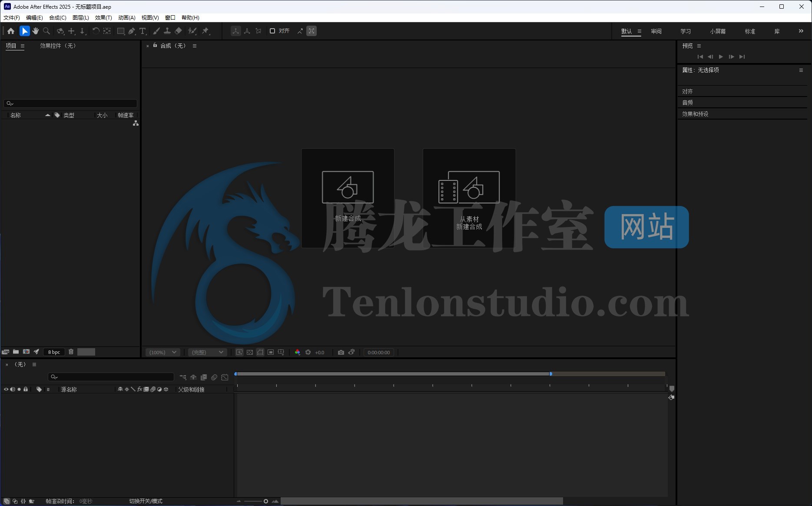Toggle fast previews icon in viewer
The width and height of the screenshot is (812, 506).
tap(239, 352)
